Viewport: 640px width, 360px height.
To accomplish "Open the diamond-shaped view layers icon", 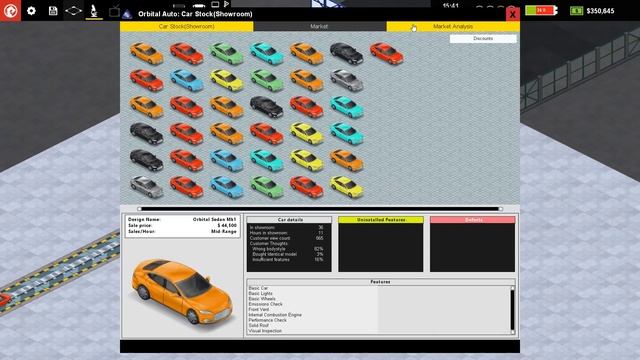I will pos(73,11).
